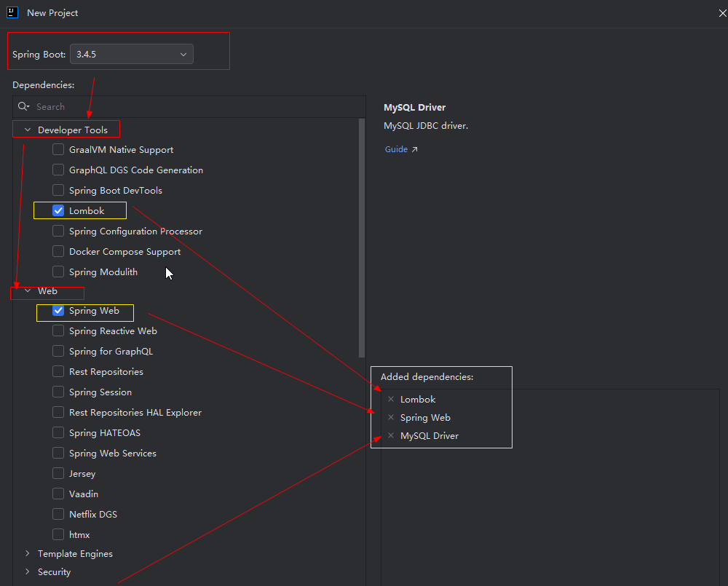Open the Spring Boot version dropdown

(131, 55)
